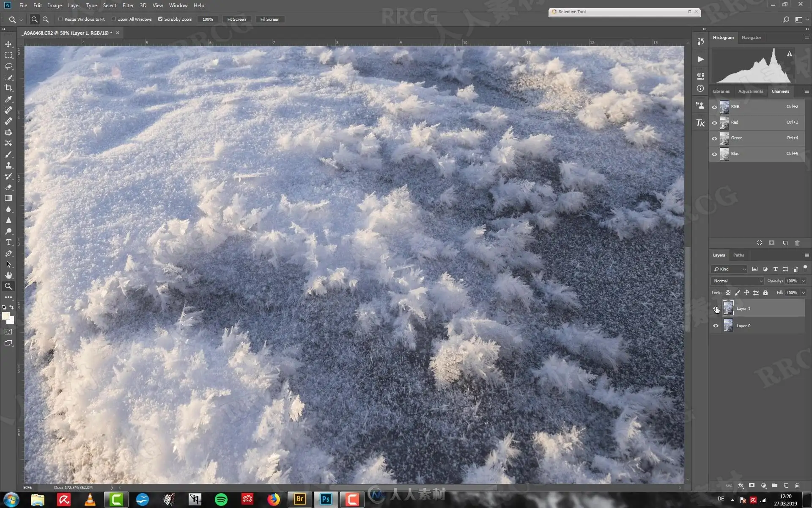Select the Spot Healing Brush tool
The image size is (812, 508).
pyautogui.click(x=8, y=110)
